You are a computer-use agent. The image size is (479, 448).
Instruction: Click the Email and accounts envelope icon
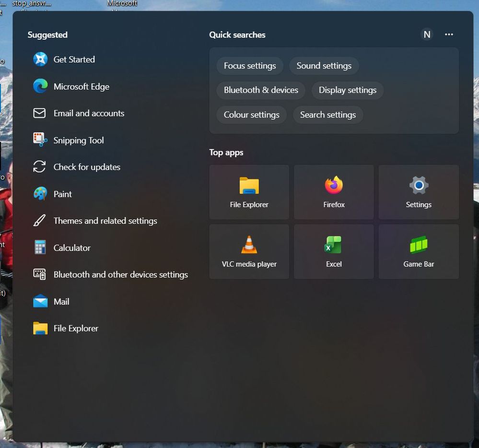pyautogui.click(x=39, y=113)
